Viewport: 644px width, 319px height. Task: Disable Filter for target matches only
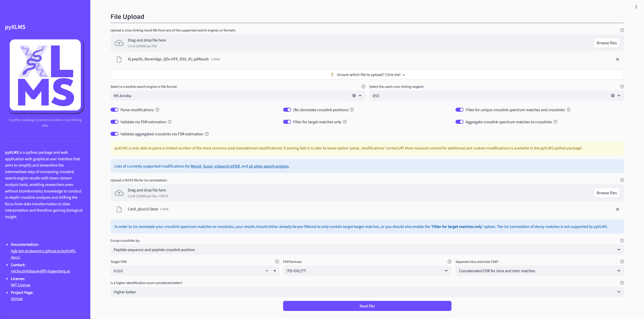[287, 122]
